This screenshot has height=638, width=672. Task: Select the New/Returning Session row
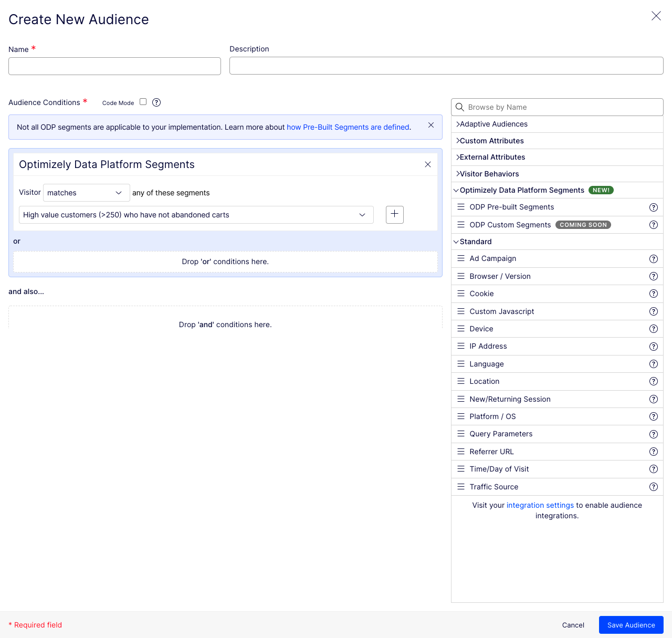tap(557, 399)
